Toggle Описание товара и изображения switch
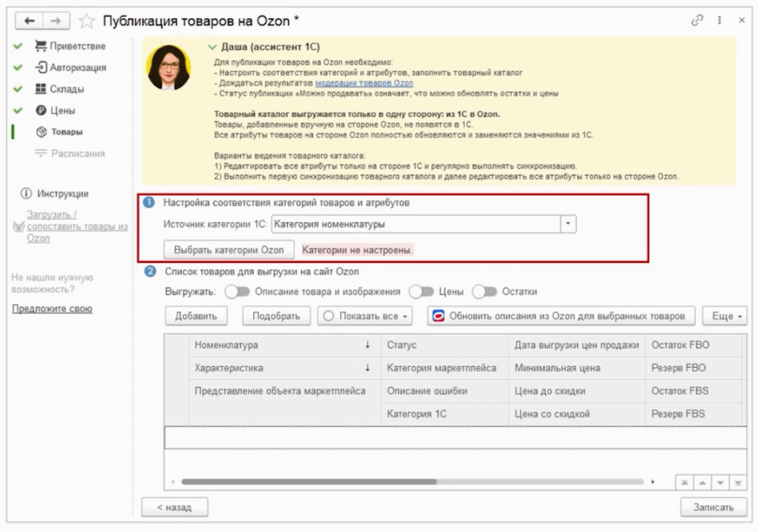758x532 pixels. coord(238,291)
